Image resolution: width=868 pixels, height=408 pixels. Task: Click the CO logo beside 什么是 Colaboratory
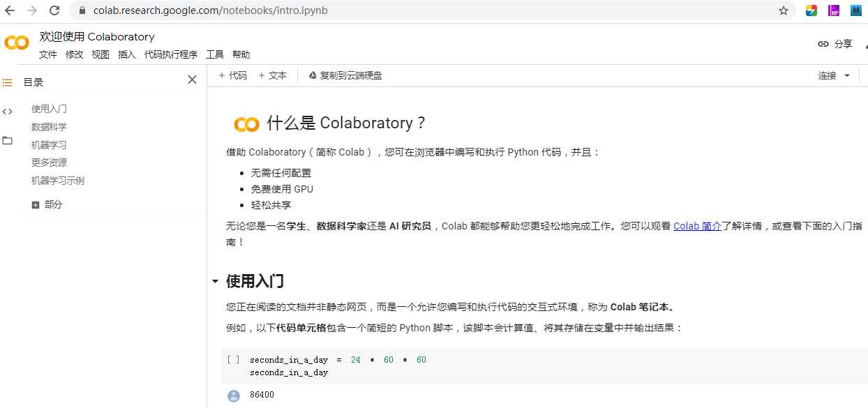coord(246,124)
